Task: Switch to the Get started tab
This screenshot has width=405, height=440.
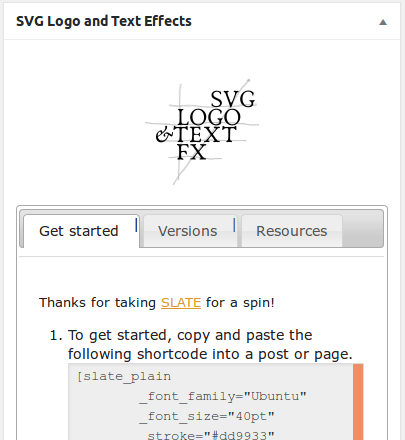Action: 79,231
